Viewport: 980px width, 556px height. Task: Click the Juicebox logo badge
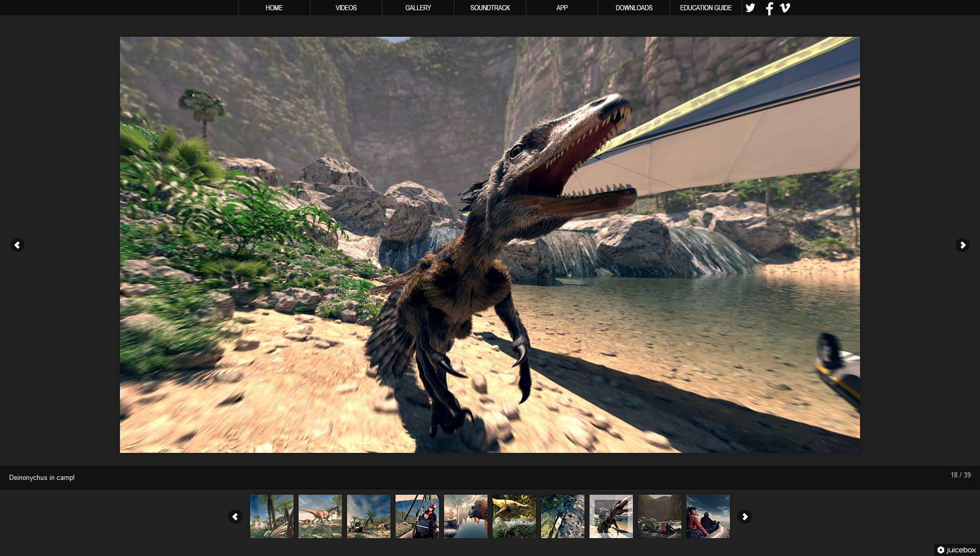957,550
